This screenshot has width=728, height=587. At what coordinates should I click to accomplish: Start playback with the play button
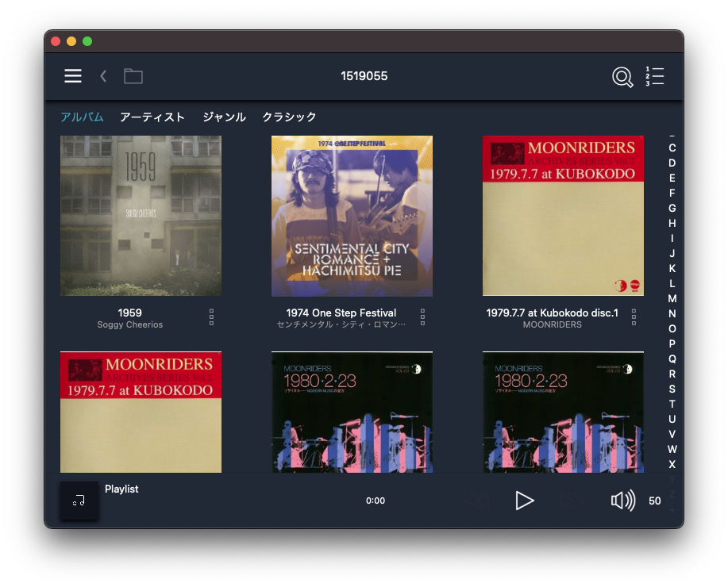525,501
